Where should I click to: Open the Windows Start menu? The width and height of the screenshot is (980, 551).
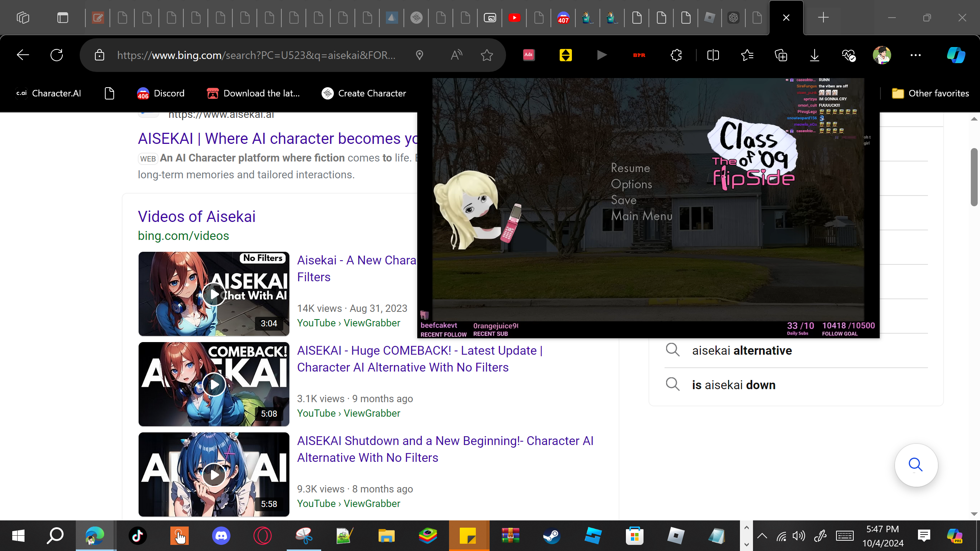click(18, 536)
